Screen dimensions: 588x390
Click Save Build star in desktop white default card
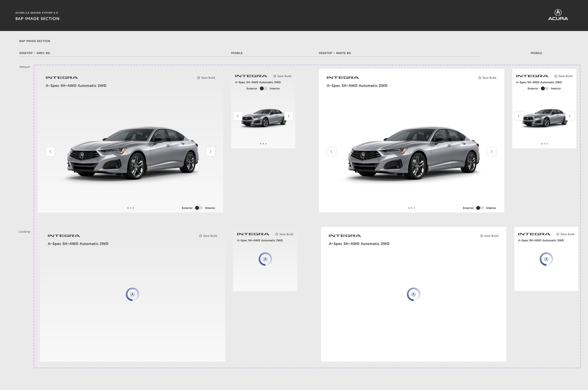point(480,78)
